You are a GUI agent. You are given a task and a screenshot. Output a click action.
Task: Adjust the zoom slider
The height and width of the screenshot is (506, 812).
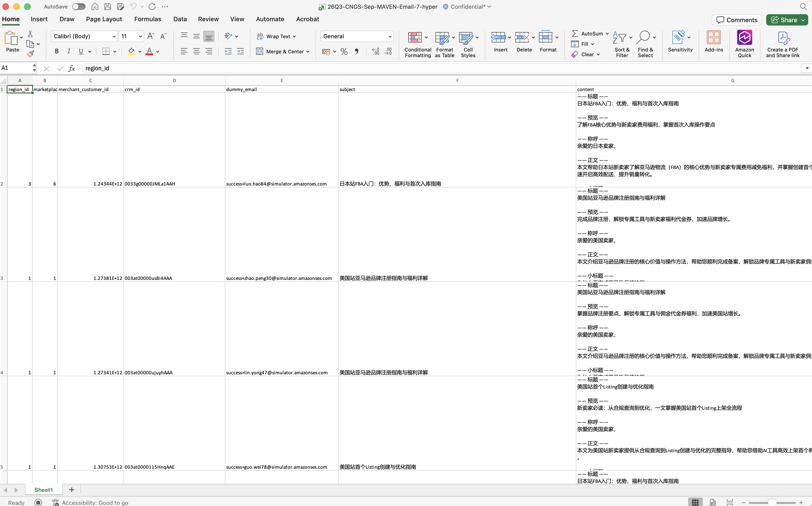click(772, 502)
